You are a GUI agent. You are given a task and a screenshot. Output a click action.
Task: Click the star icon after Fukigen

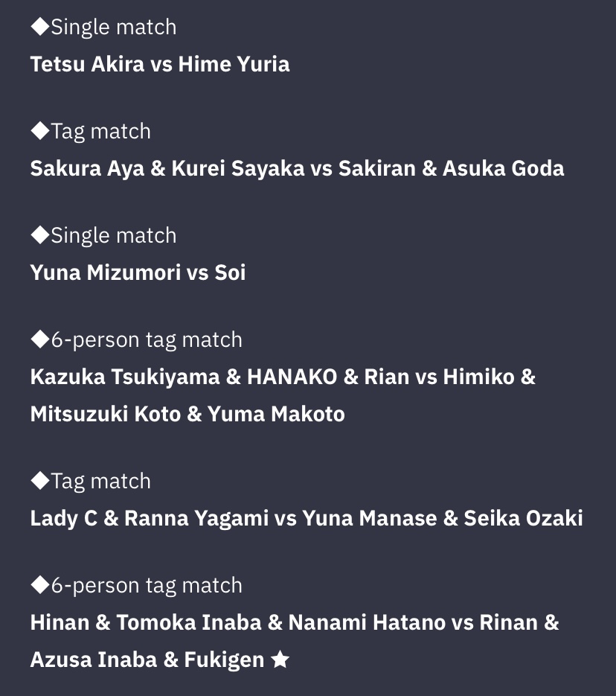[x=280, y=659]
